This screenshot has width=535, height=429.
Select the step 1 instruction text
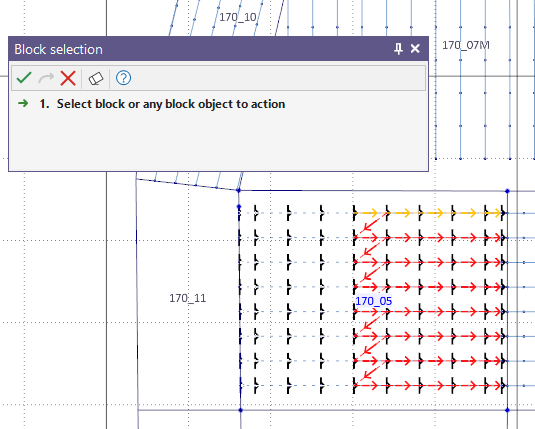coord(162,104)
